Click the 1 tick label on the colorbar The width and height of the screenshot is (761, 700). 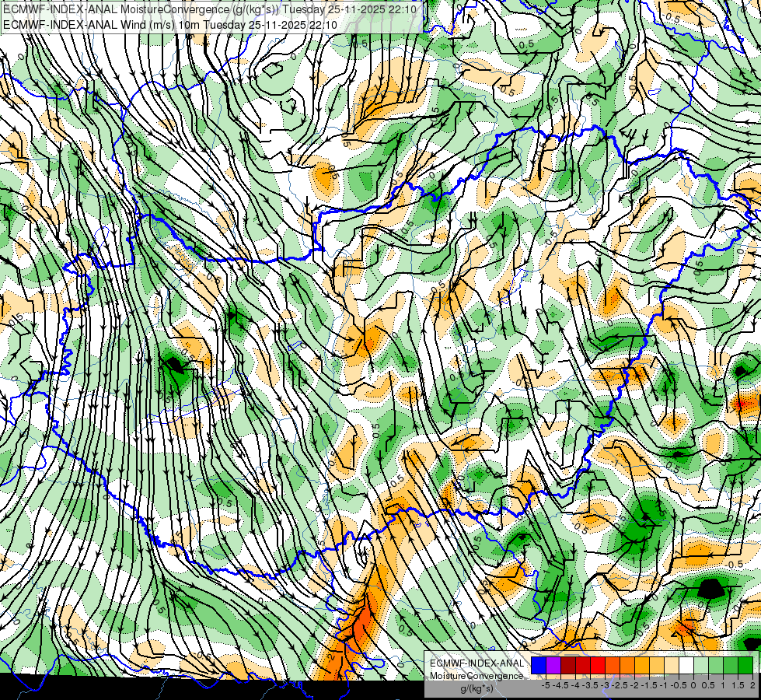pyautogui.click(x=723, y=685)
